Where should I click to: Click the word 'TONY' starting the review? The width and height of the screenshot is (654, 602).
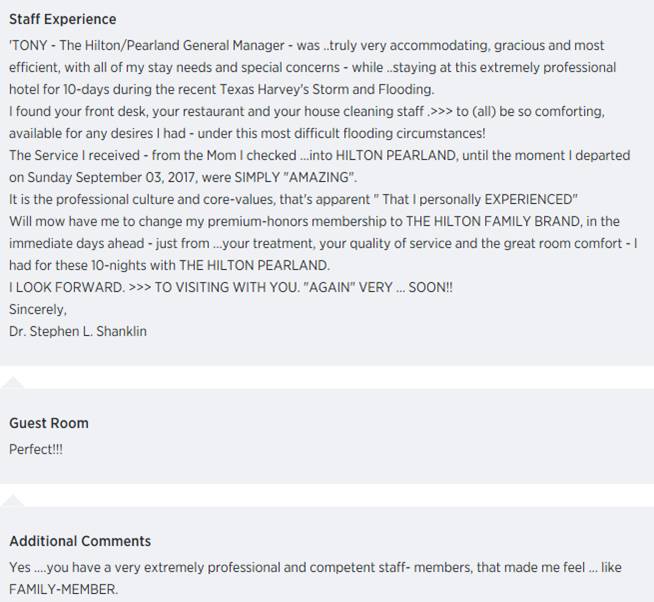[x=28, y=45]
